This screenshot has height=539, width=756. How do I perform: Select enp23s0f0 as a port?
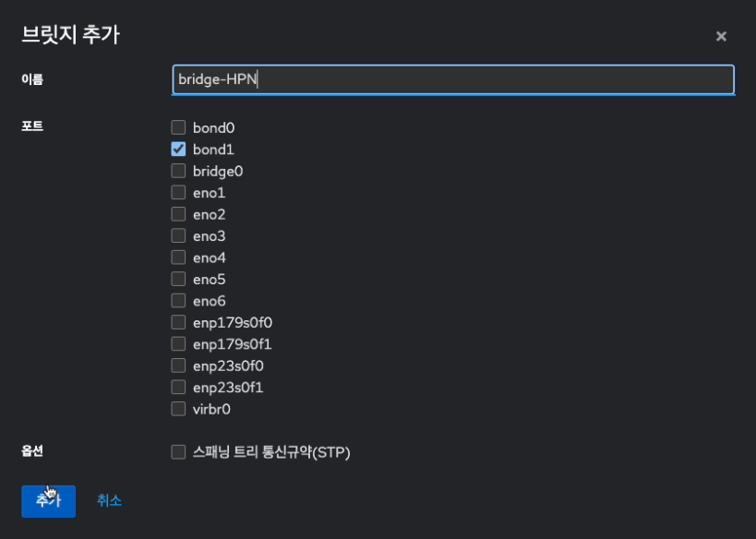click(179, 365)
